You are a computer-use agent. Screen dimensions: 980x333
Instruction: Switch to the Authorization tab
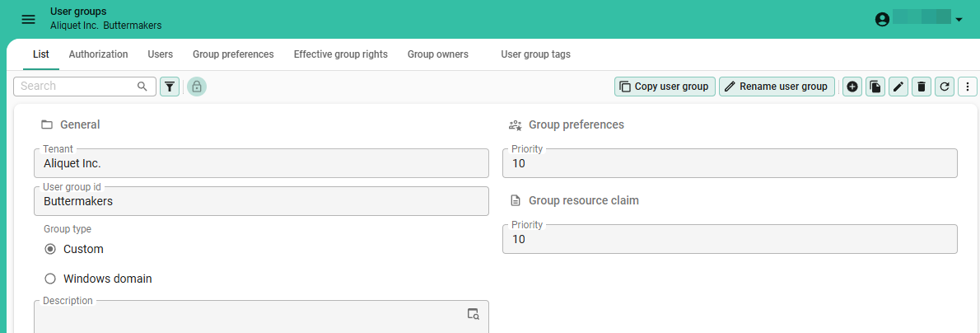tap(98, 54)
